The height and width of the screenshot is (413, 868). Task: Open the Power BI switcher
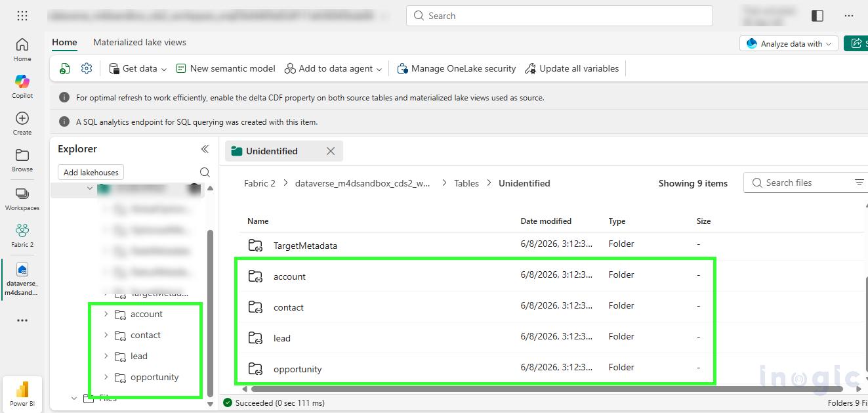click(x=22, y=393)
